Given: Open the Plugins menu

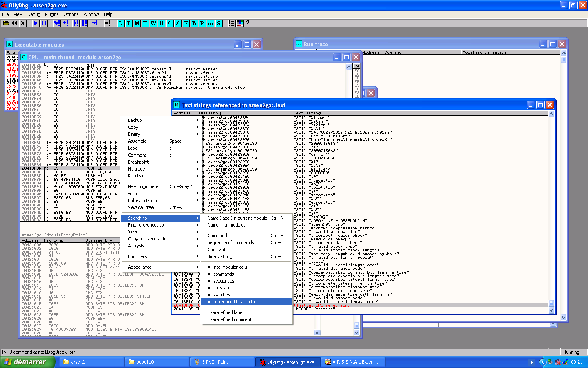Looking at the screenshot, I should coord(52,14).
